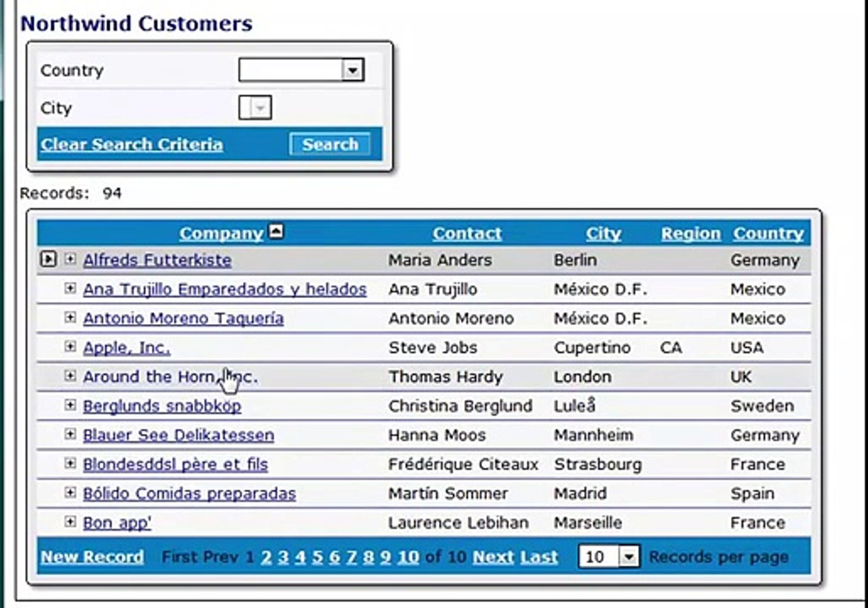Click the Northwind Customers heading
This screenshot has height=608, width=868.
137,23
